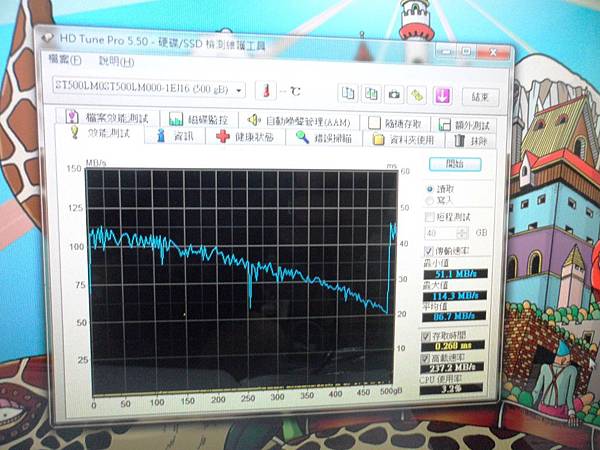Save screenshot with camera icon

tap(395, 95)
